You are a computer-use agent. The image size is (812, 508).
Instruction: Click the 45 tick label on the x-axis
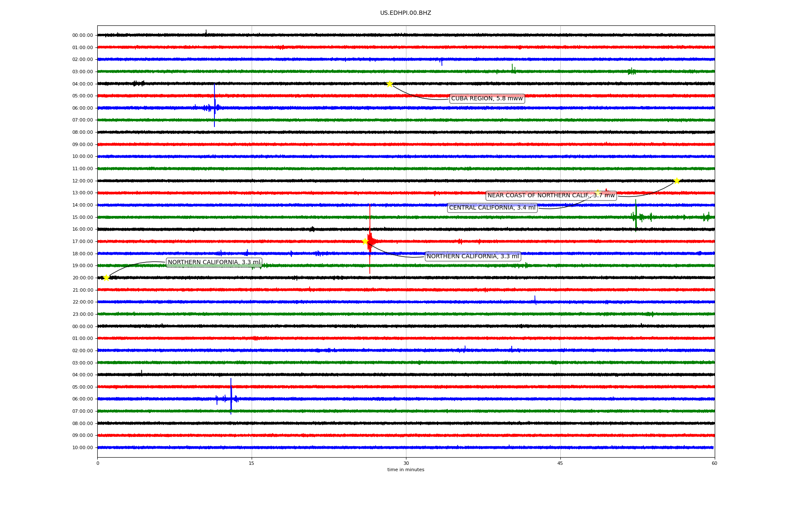click(560, 463)
